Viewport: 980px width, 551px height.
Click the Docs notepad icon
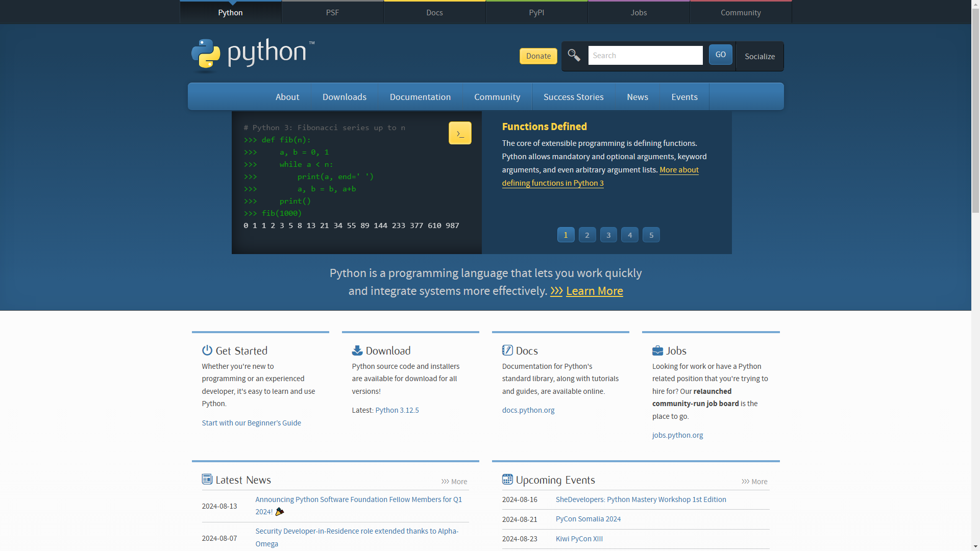click(507, 350)
